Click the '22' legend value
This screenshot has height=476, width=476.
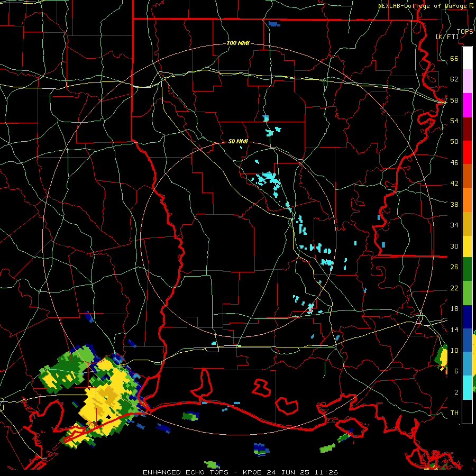(454, 288)
